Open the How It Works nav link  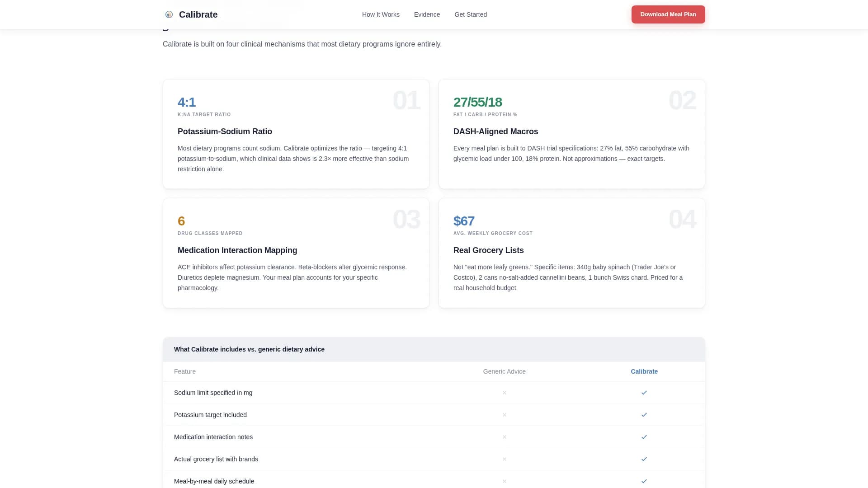click(381, 14)
